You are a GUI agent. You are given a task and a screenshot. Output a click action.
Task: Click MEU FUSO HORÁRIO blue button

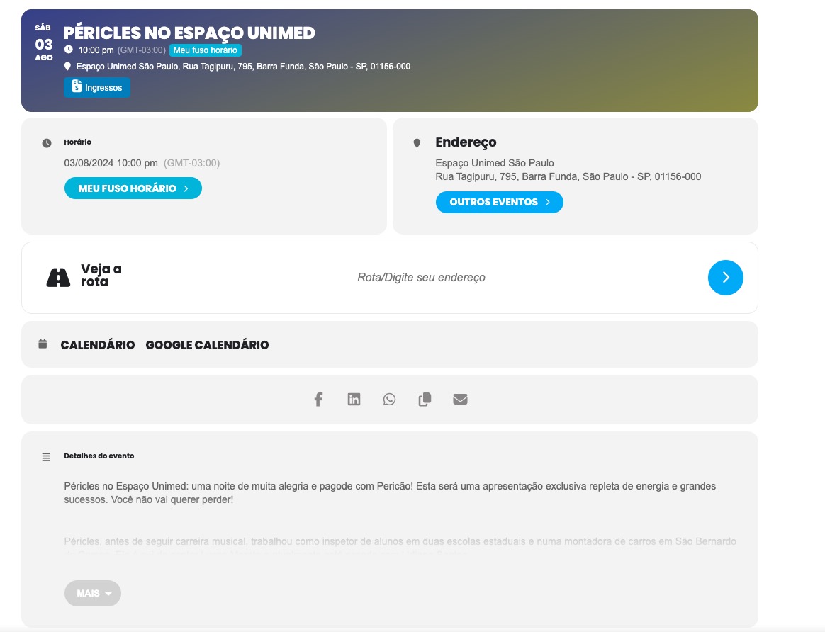pyautogui.click(x=133, y=188)
